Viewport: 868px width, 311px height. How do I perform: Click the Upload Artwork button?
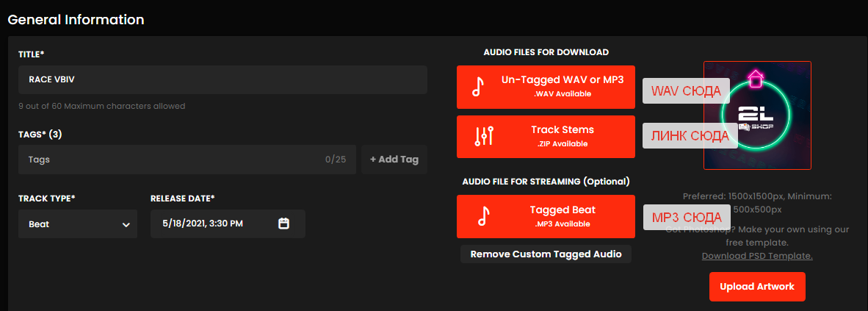pos(757,287)
